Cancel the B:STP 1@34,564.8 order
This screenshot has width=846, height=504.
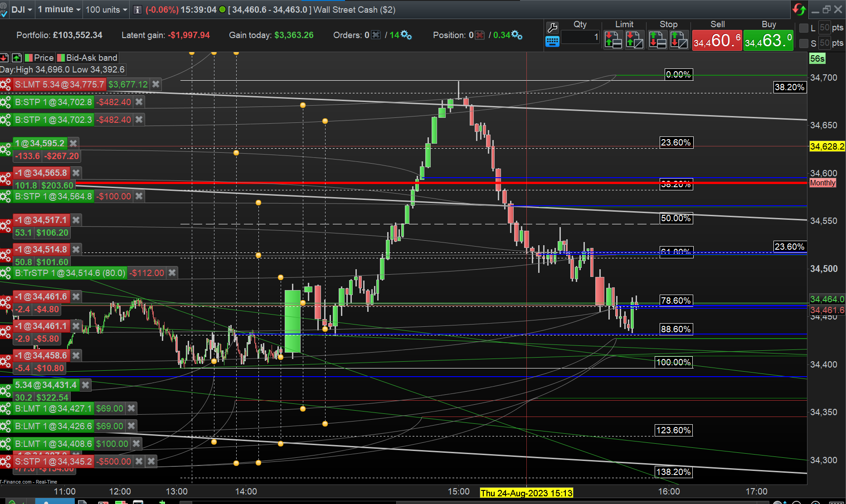tap(139, 196)
